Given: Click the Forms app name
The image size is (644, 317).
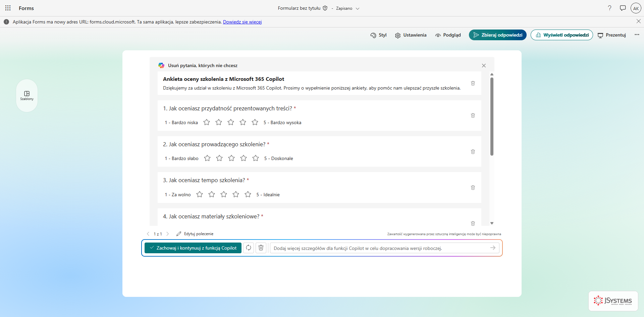Looking at the screenshot, I should 26,8.
